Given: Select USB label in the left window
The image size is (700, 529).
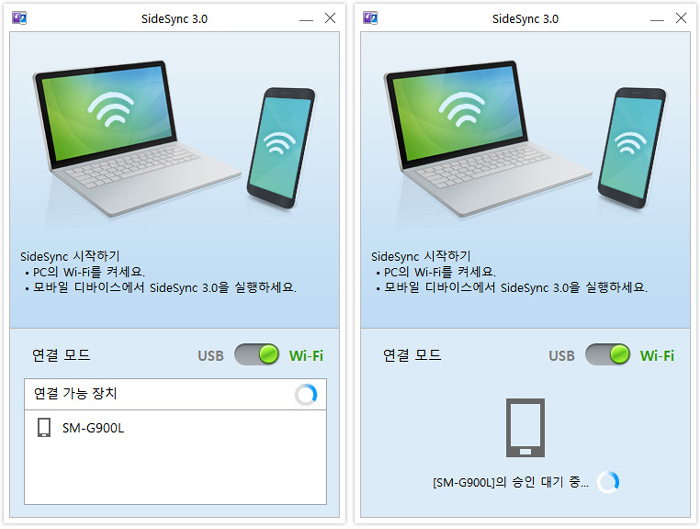Looking at the screenshot, I should point(211,356).
